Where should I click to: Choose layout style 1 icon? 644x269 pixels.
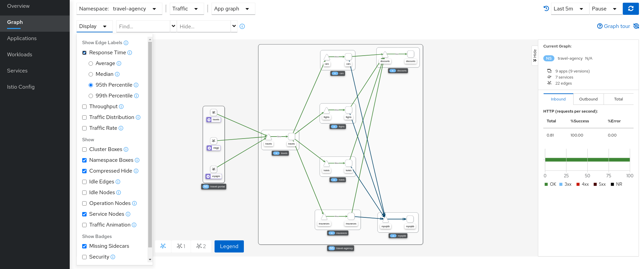[181, 246]
